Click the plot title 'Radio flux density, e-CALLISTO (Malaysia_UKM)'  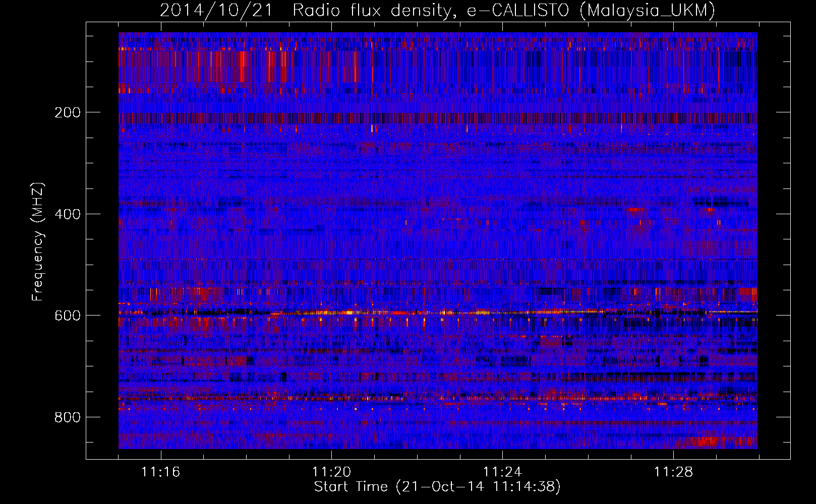click(504, 10)
